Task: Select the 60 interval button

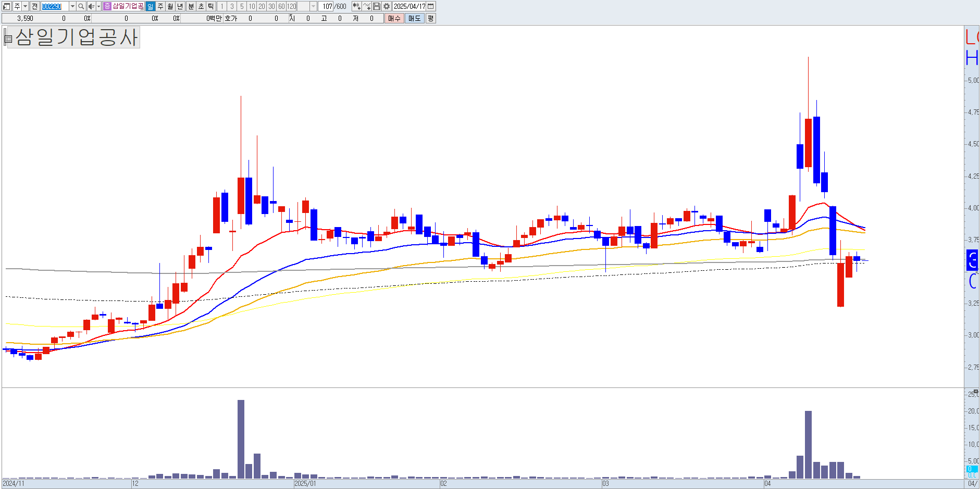Action: [x=281, y=6]
